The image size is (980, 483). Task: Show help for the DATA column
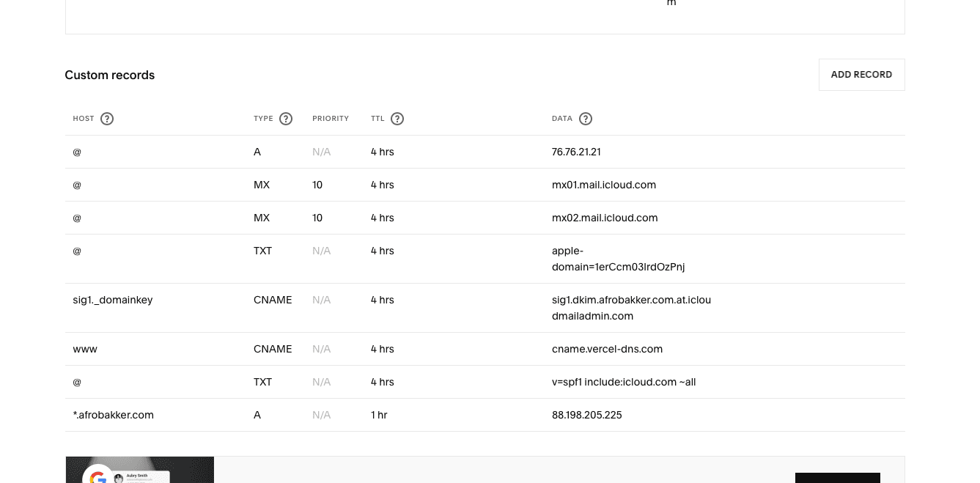(586, 119)
